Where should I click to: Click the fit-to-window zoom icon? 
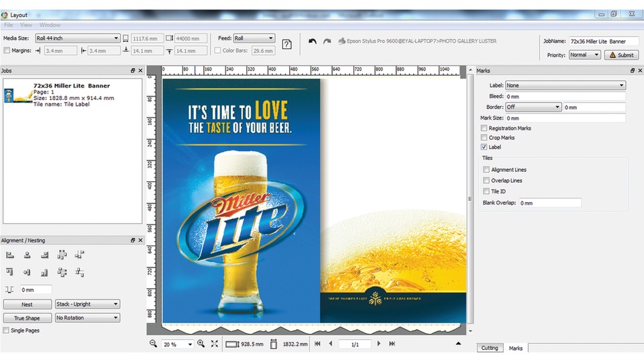215,343
